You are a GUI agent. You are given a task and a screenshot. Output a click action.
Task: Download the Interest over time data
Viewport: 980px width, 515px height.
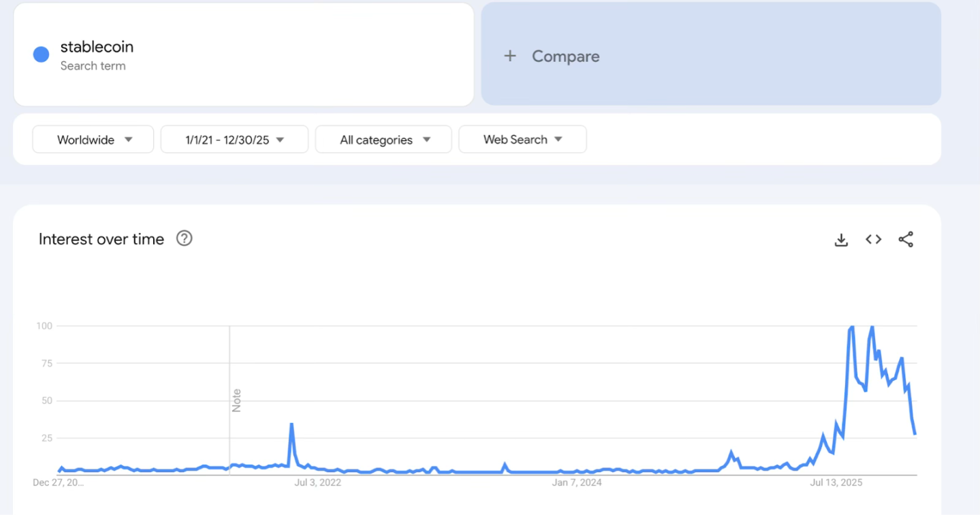(841, 240)
